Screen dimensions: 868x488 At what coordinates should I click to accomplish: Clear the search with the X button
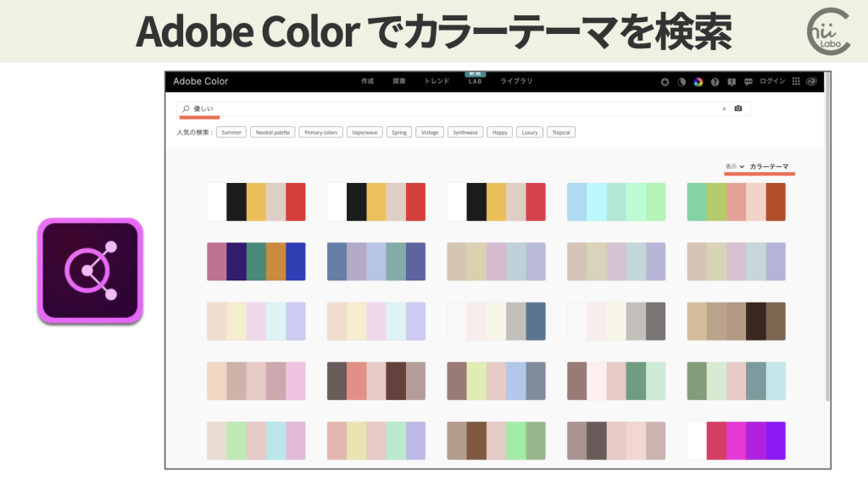[x=723, y=108]
